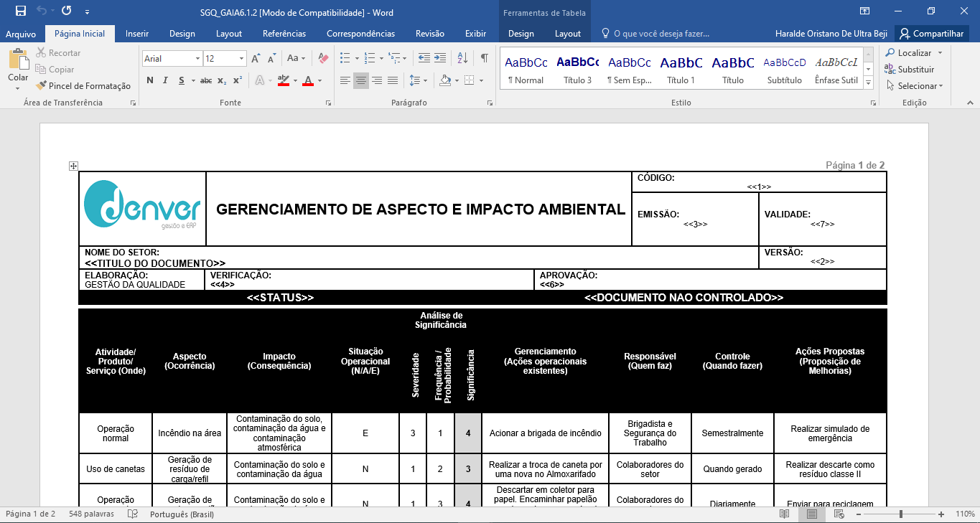Open the Layout tab under Ferramentas de Tabela
The height and width of the screenshot is (523, 980).
[x=568, y=34]
